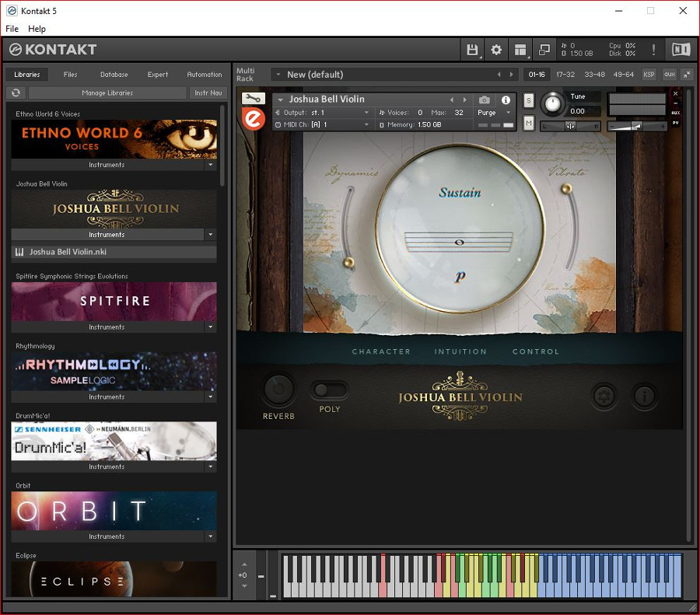Click the Native Instruments NI logo
This screenshot has width=700, height=615.
681,50
